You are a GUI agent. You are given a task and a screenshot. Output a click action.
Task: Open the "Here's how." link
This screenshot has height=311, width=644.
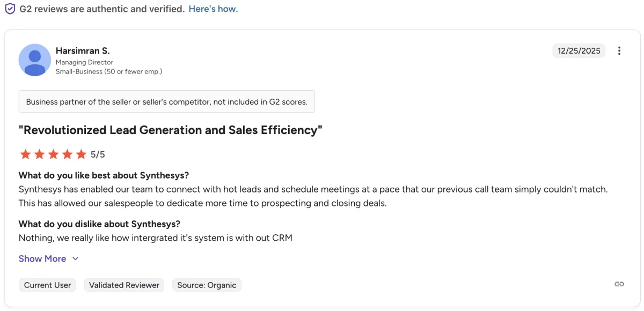coord(213,9)
